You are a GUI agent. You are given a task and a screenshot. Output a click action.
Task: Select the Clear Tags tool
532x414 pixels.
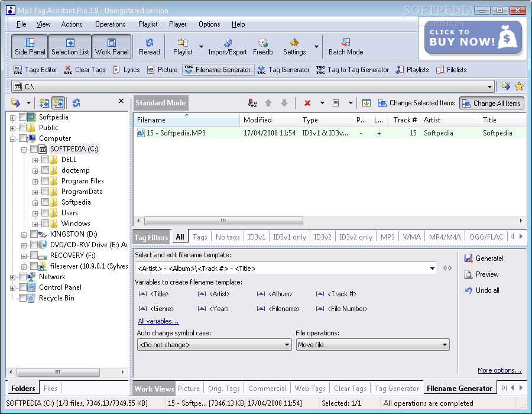[85, 70]
